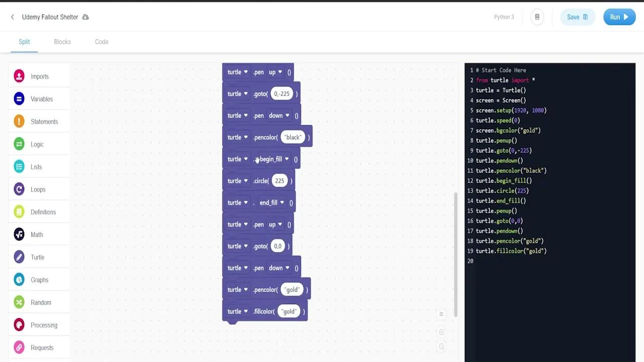
Task: Select the Math category icon
Action: click(19, 234)
